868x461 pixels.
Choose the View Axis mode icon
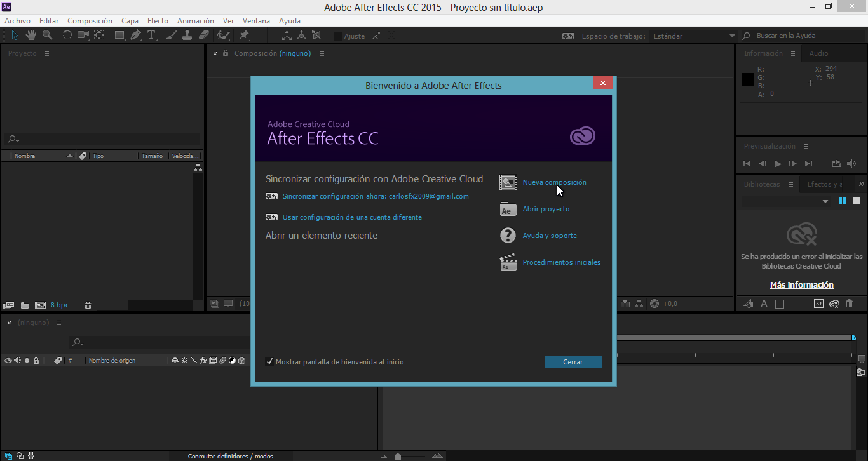pyautogui.click(x=317, y=36)
